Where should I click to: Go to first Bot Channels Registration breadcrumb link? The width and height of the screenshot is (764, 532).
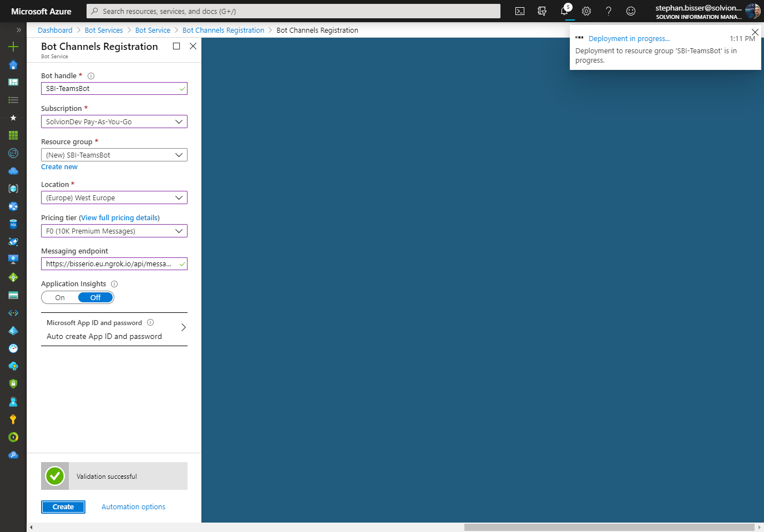(x=223, y=31)
